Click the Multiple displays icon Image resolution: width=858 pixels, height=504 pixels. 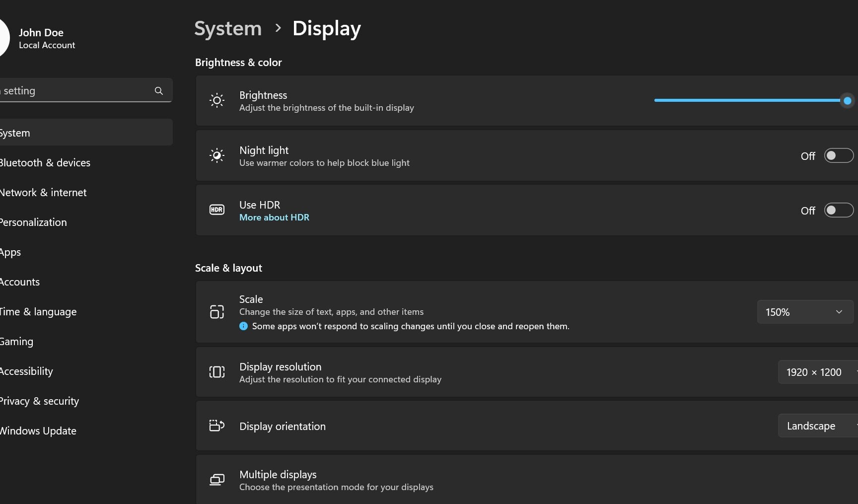click(x=217, y=480)
